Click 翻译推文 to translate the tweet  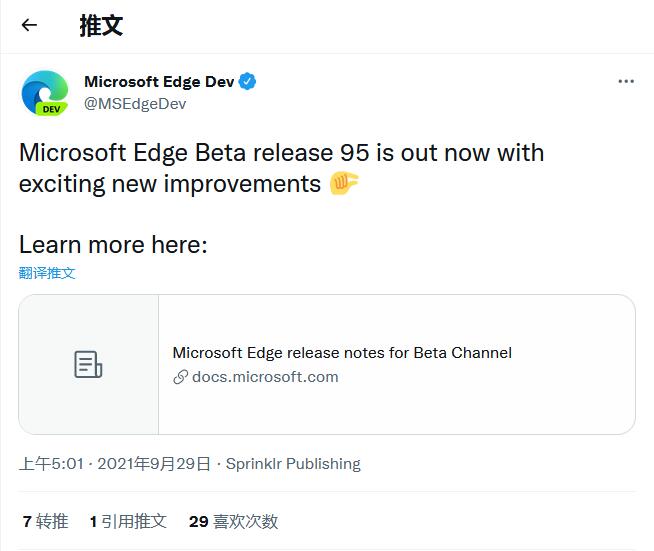point(47,273)
